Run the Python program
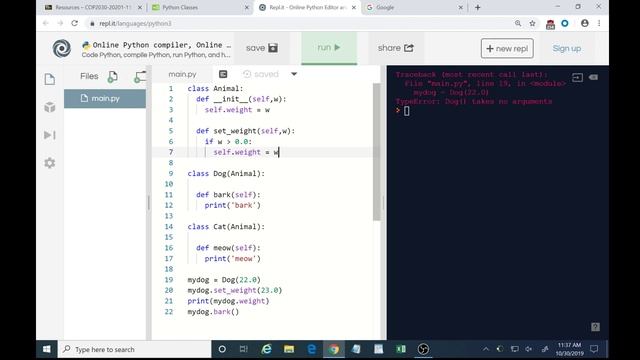 329,48
